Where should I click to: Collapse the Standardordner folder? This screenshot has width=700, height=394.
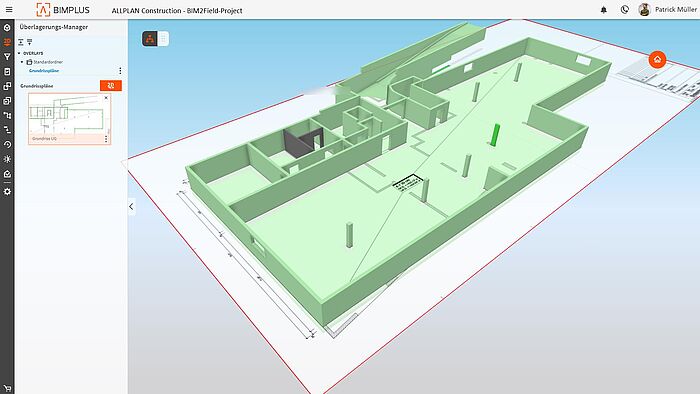(22, 62)
